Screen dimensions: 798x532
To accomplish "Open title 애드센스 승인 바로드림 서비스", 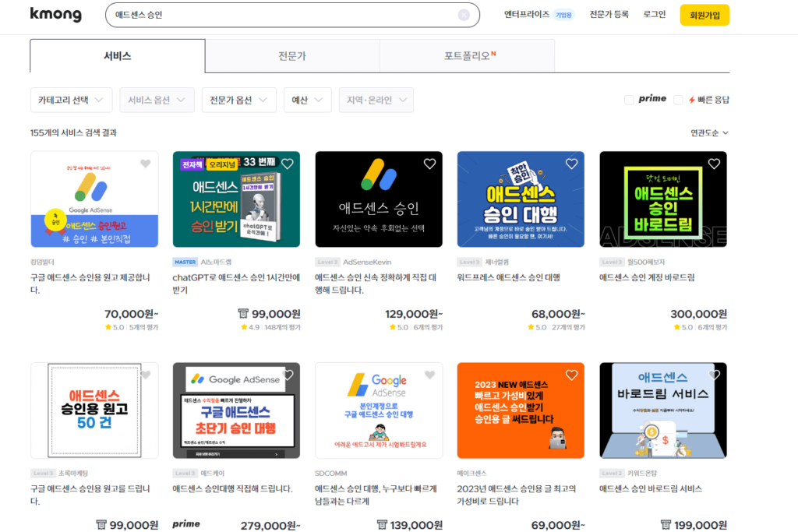I will point(651,488).
